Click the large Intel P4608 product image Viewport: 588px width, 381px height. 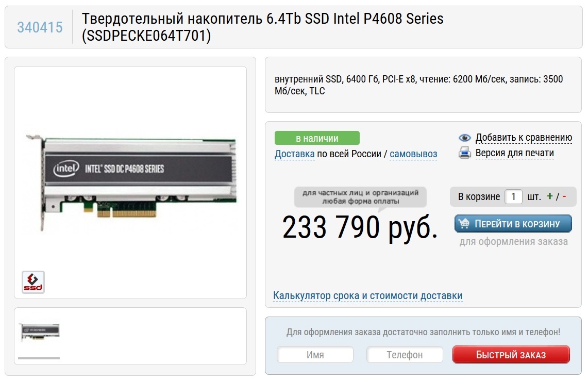point(130,182)
